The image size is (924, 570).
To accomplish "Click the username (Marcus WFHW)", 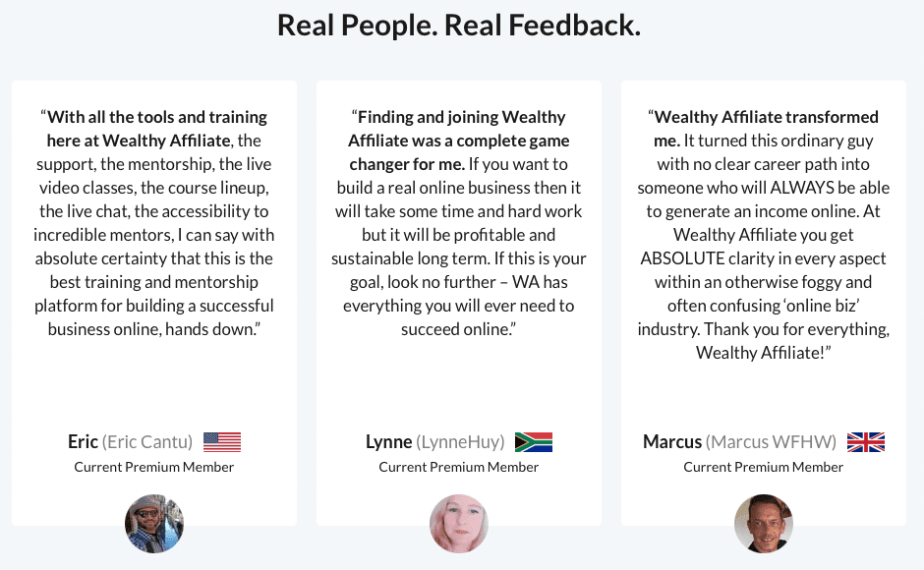I will point(771,441).
